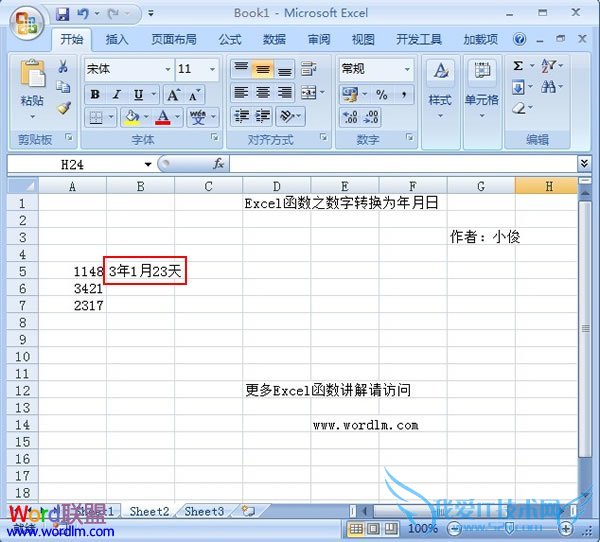The width and height of the screenshot is (600, 542).
Task: Click the accounting number format icon
Action: pyautogui.click(x=350, y=95)
